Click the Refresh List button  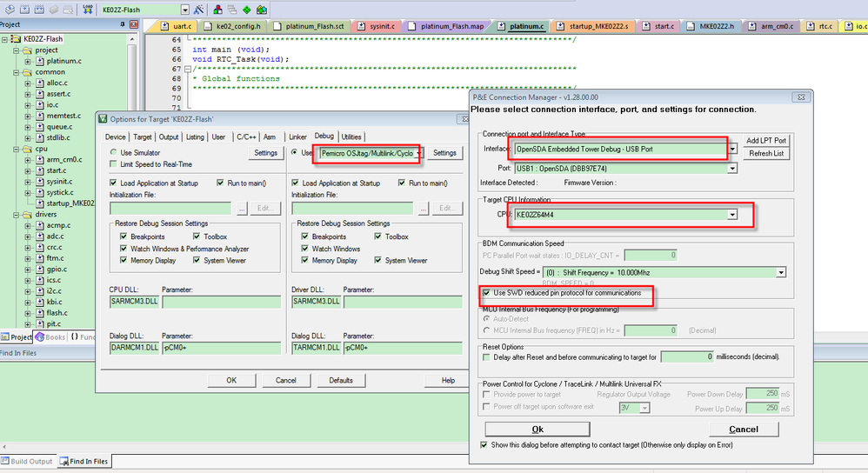766,153
